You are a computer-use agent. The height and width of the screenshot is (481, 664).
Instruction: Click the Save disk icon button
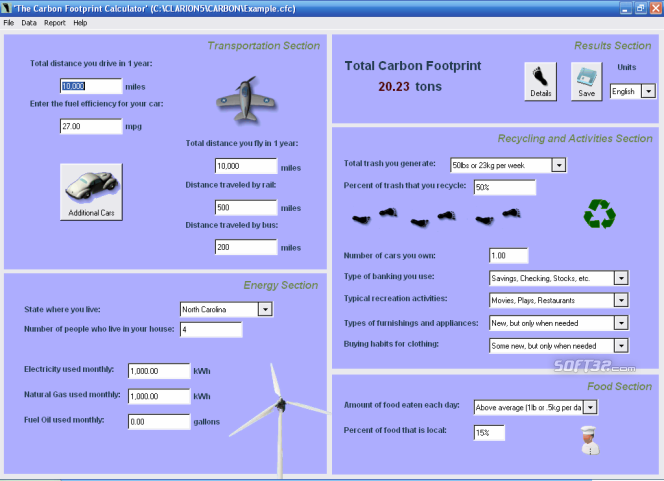587,81
